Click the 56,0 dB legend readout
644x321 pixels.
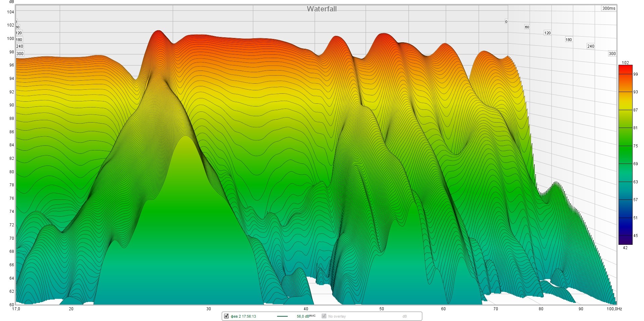pos(306,316)
